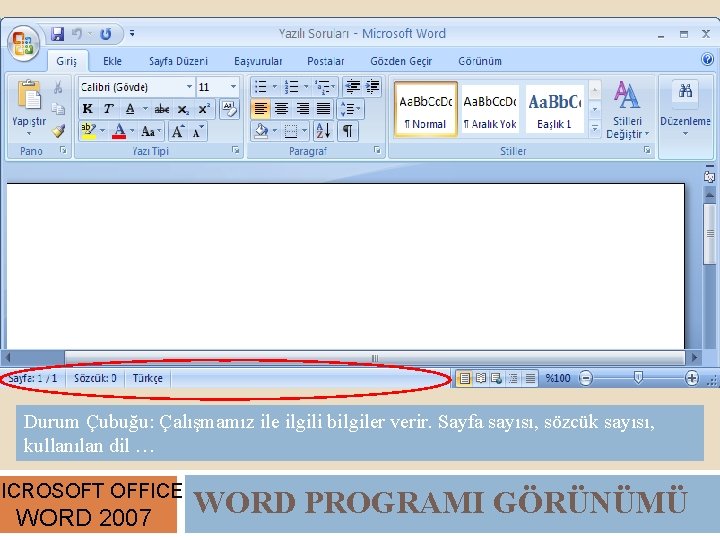Align text to the right
The width and height of the screenshot is (720, 540).
303,109
